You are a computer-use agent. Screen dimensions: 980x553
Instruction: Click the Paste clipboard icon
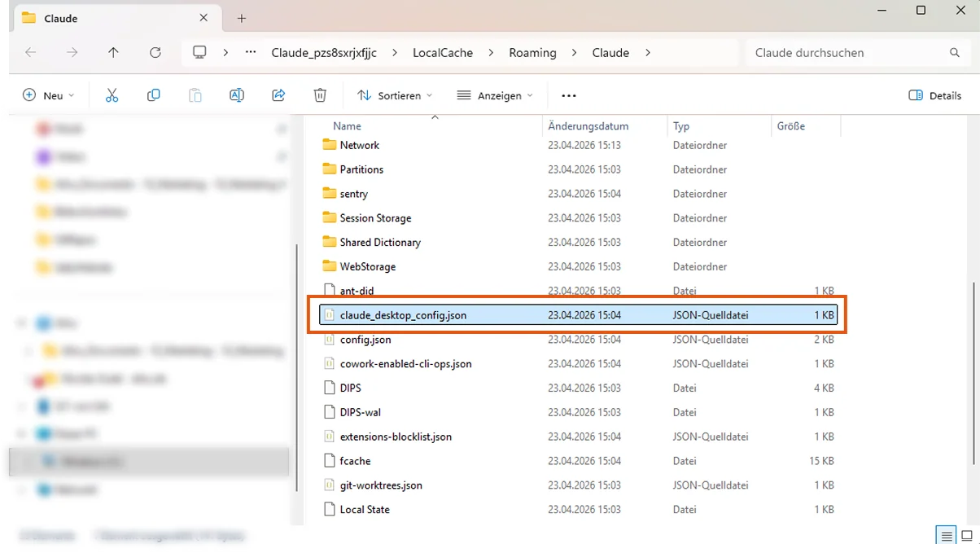point(195,95)
